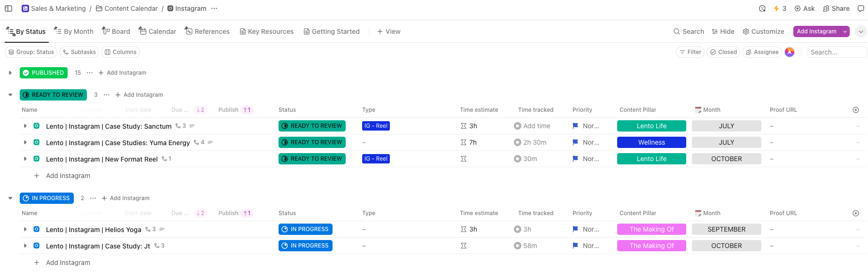Image resolution: width=868 pixels, height=279 pixels.
Task: Open Add Instagram button dropdown arrow
Action: tap(845, 31)
